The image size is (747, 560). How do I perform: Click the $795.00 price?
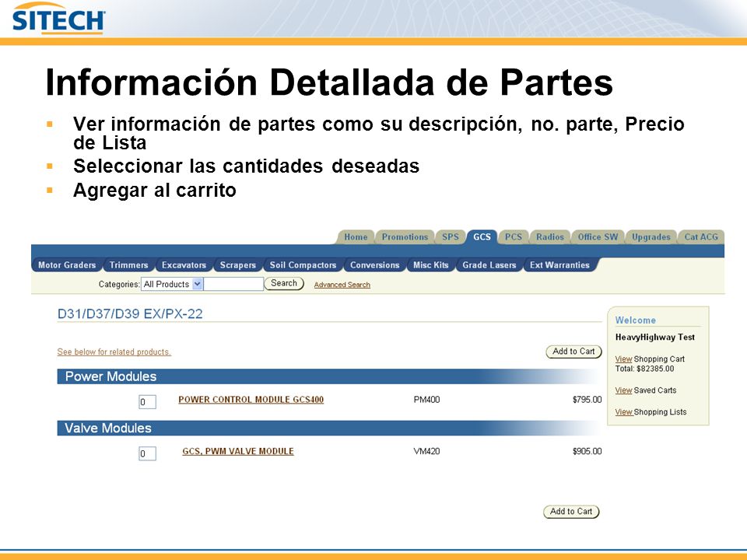pos(587,400)
